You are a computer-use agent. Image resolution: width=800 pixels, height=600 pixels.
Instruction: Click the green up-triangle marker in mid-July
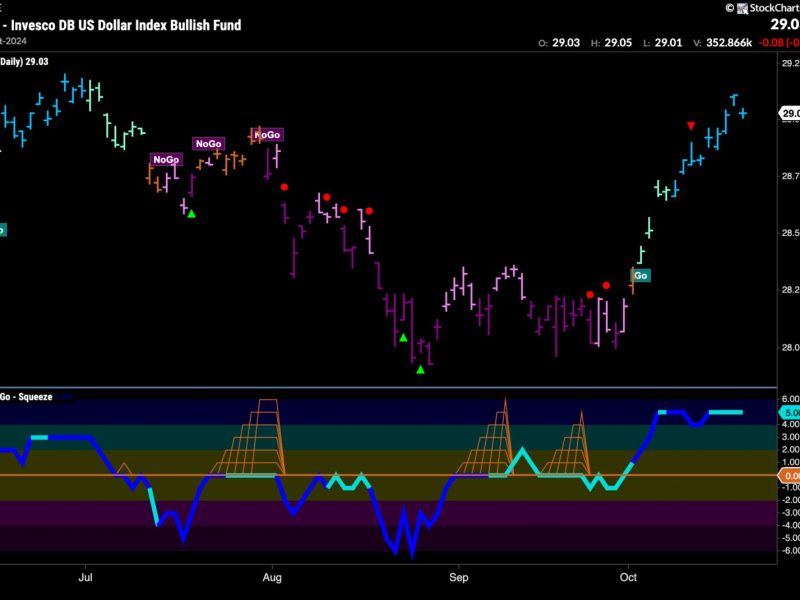191,214
